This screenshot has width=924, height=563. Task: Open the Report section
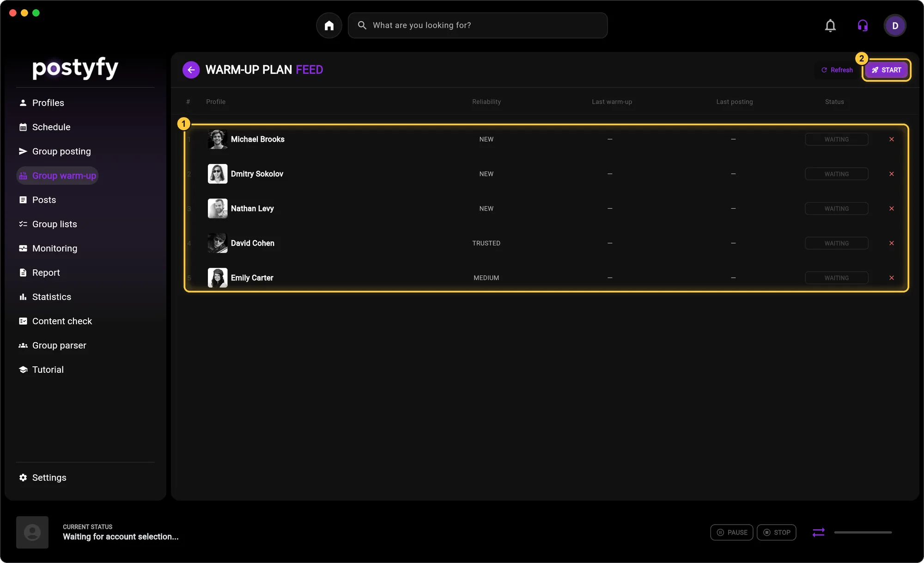click(x=39, y=272)
